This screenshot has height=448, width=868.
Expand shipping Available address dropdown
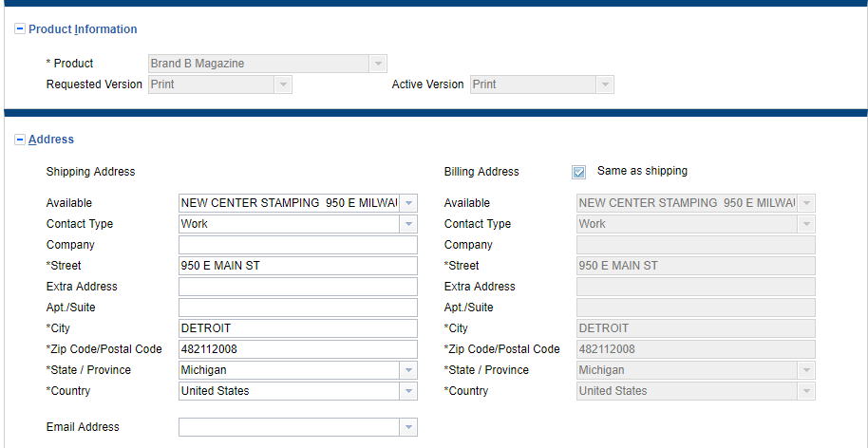(x=408, y=203)
